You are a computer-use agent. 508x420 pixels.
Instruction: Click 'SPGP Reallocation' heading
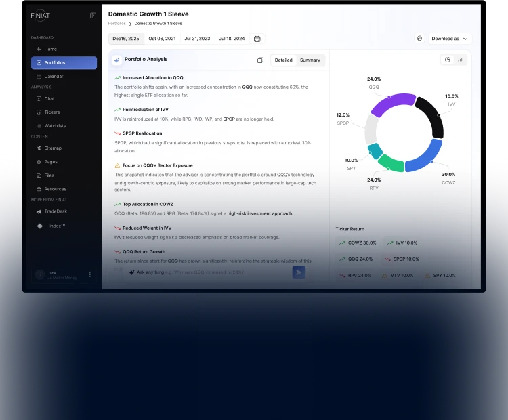coord(142,133)
